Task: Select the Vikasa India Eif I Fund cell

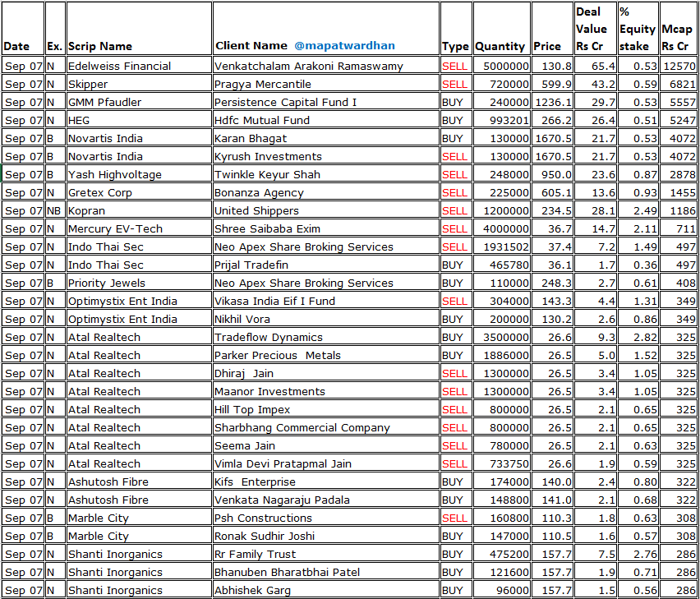Action: pos(326,301)
